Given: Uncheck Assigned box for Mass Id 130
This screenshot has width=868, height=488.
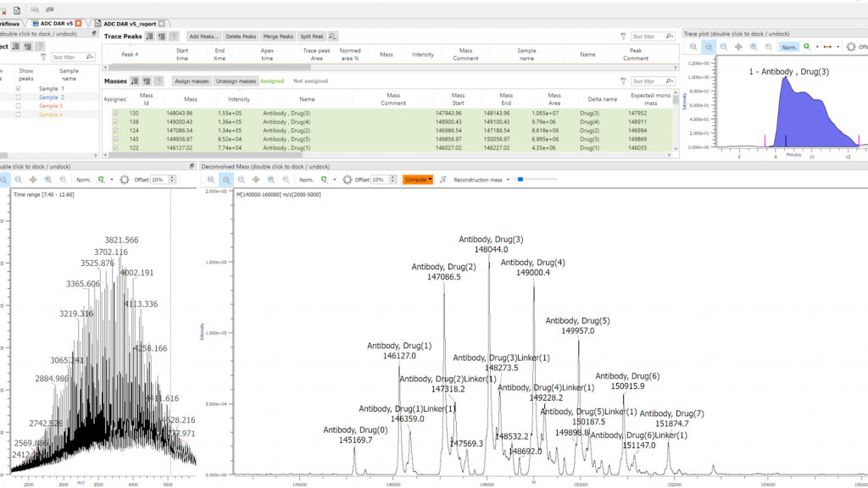Looking at the screenshot, I should (x=115, y=113).
